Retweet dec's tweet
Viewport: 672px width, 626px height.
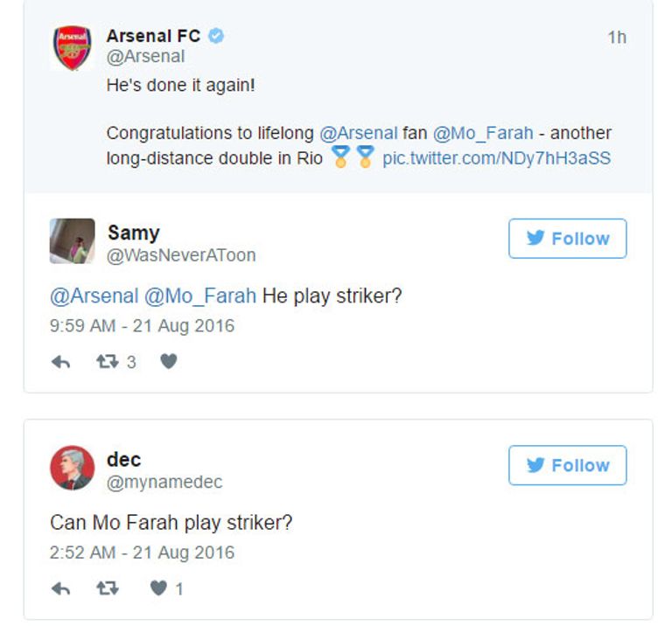[107, 589]
